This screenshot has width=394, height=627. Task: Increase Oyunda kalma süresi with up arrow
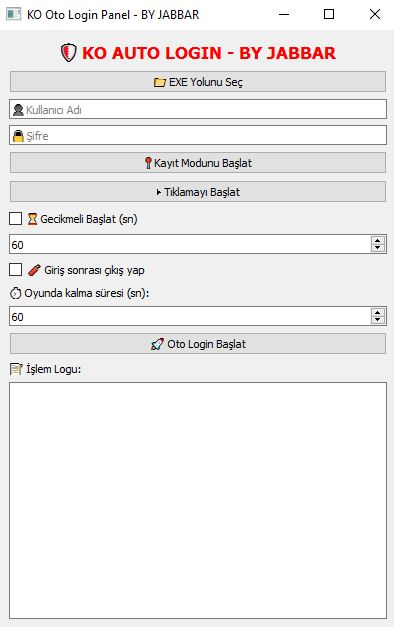coord(378,312)
